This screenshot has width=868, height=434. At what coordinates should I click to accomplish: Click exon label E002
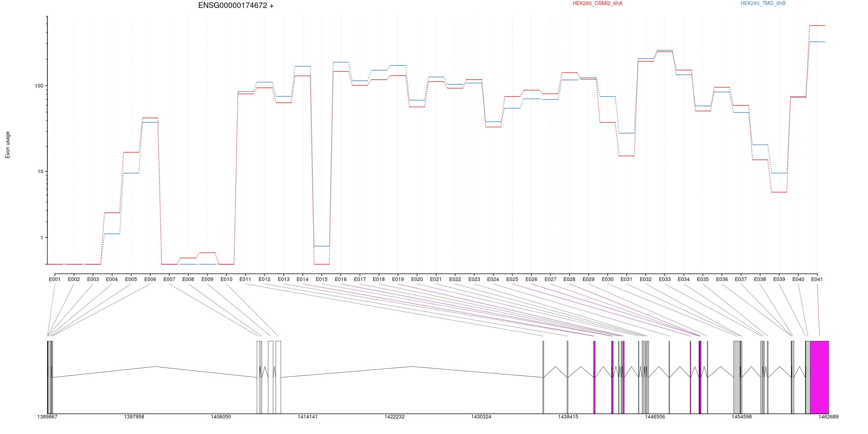coord(74,279)
